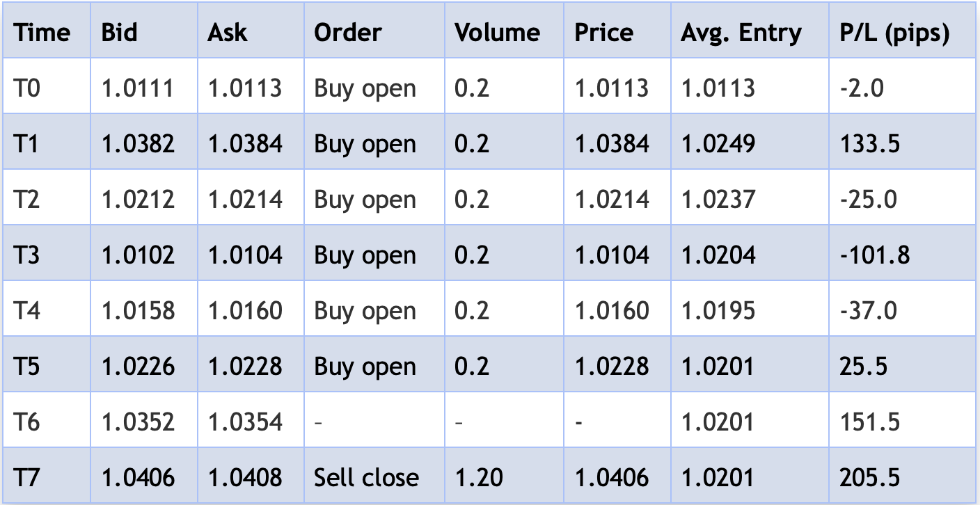Select the 1.0228 price cell
This screenshot has width=980, height=505.
click(611, 367)
